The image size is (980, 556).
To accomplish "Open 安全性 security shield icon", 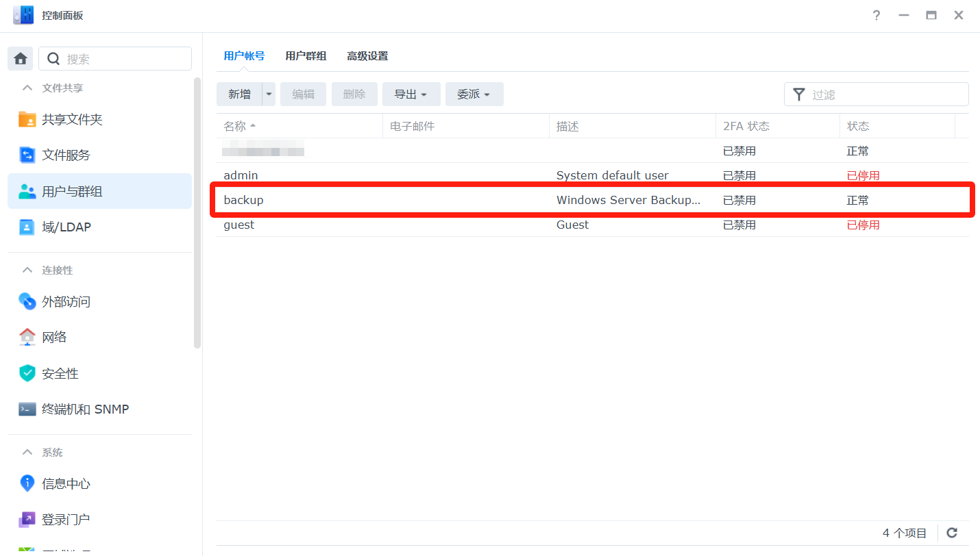I will click(27, 373).
